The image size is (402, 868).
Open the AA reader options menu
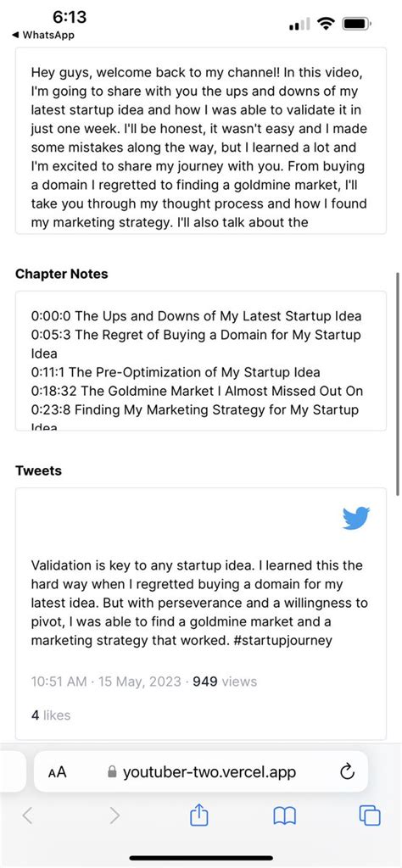[x=57, y=771]
